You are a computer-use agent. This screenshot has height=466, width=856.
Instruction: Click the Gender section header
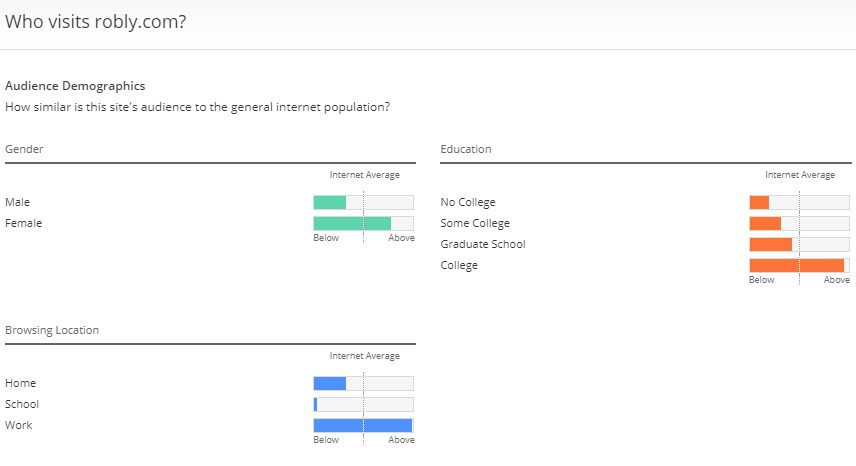coord(24,149)
